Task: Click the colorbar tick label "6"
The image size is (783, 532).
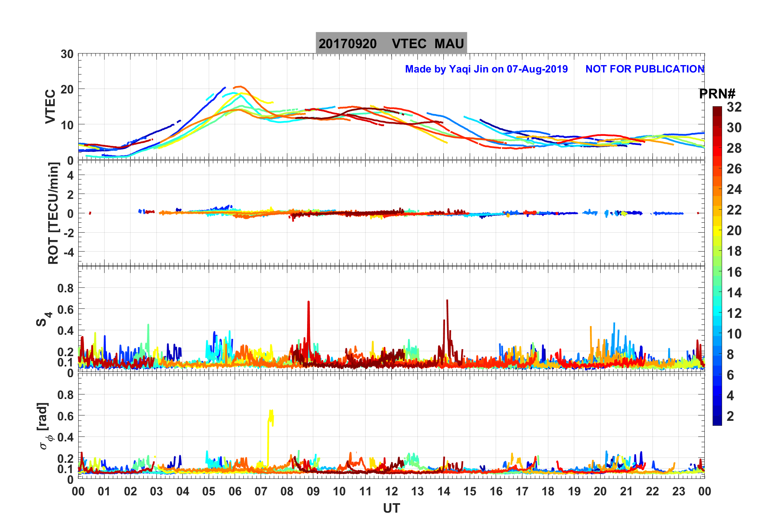Action: tap(730, 375)
